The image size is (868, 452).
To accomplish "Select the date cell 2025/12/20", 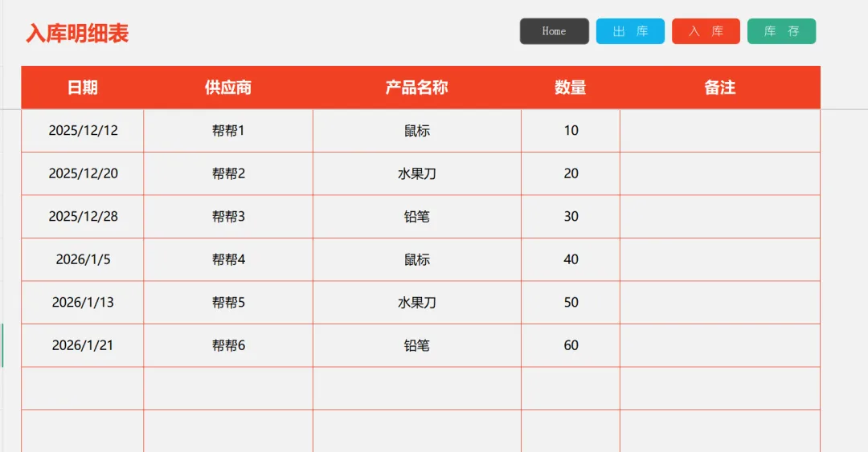I will pos(83,173).
